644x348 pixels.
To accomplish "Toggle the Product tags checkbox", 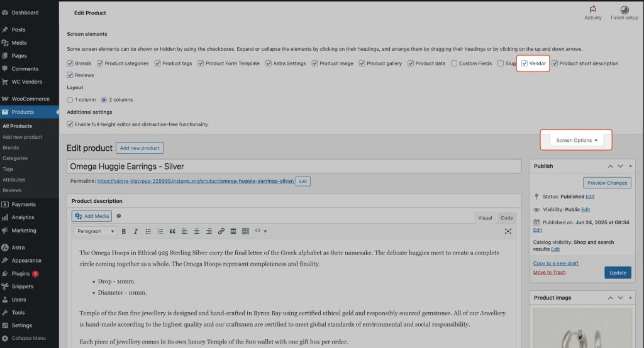I will pyautogui.click(x=158, y=63).
